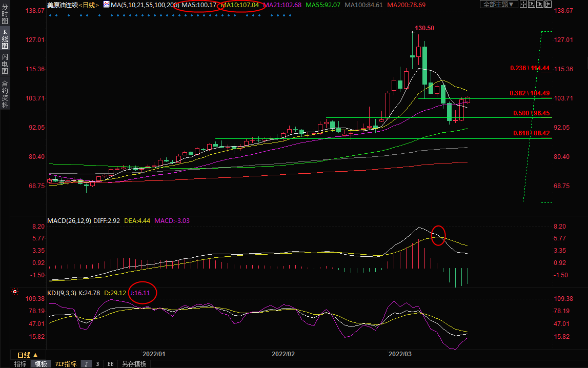Open the 全部主题 dropdown

497,5
